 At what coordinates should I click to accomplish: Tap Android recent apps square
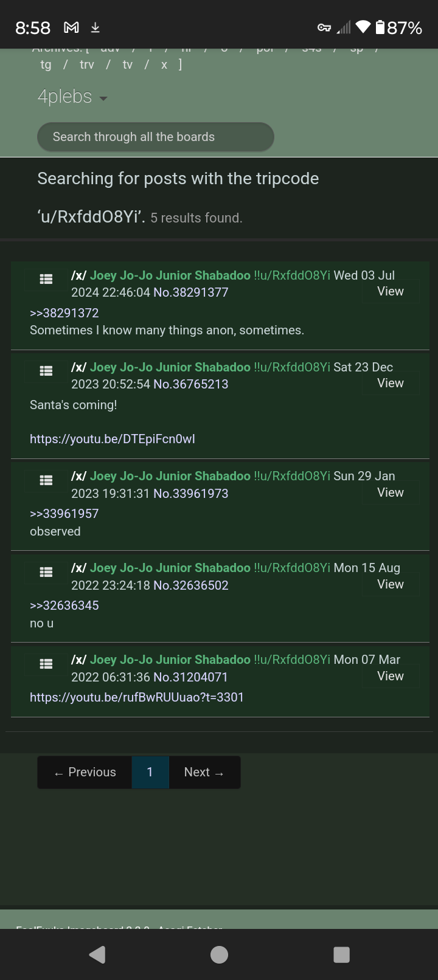point(342,954)
